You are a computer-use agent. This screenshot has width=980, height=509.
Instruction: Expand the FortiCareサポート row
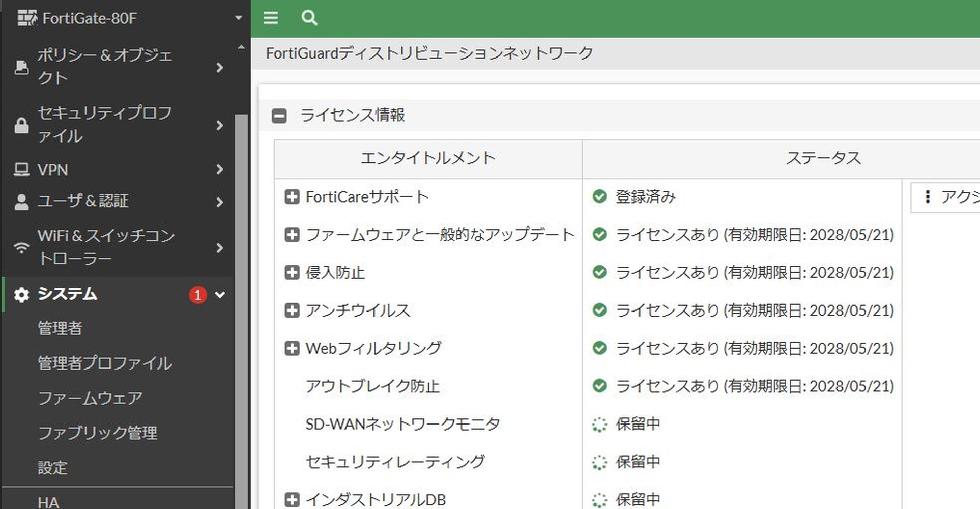292,197
